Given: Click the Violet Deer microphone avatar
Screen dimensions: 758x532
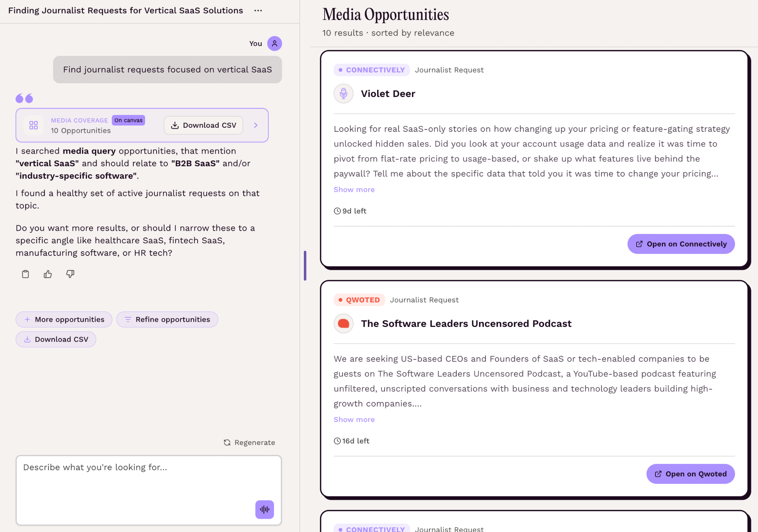Looking at the screenshot, I should click(x=343, y=94).
